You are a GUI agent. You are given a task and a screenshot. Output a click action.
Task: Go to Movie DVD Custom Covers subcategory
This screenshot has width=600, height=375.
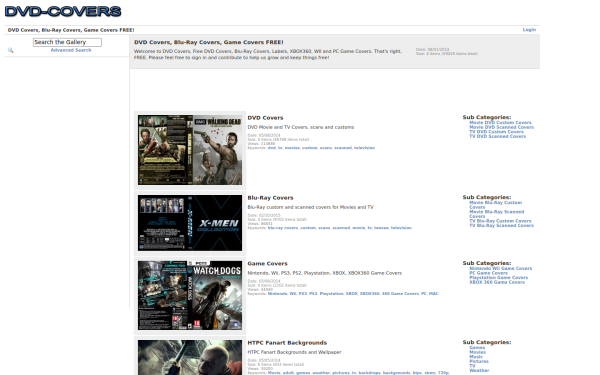coord(501,122)
